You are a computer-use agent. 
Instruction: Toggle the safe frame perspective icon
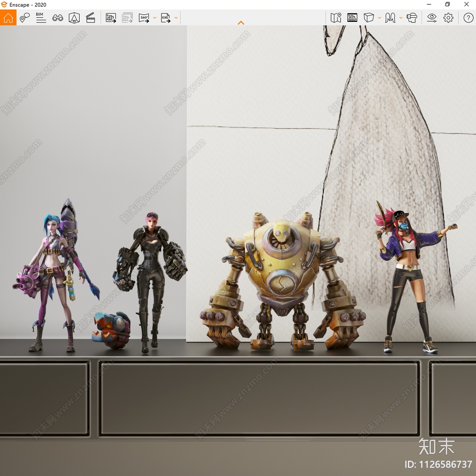[74, 18]
